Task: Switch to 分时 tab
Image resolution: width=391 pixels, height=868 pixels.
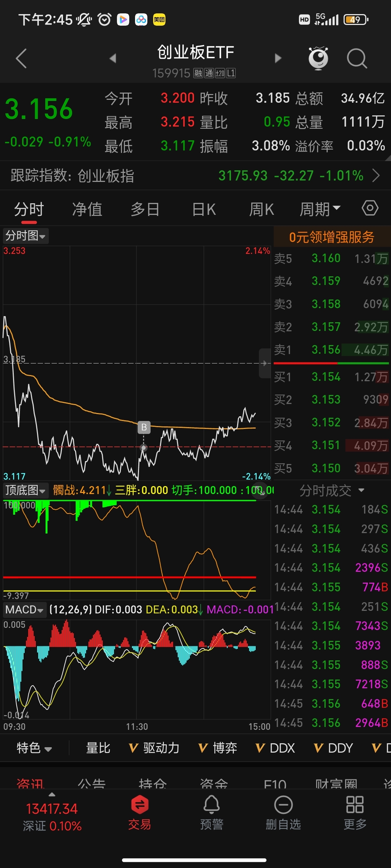Action: 29,209
